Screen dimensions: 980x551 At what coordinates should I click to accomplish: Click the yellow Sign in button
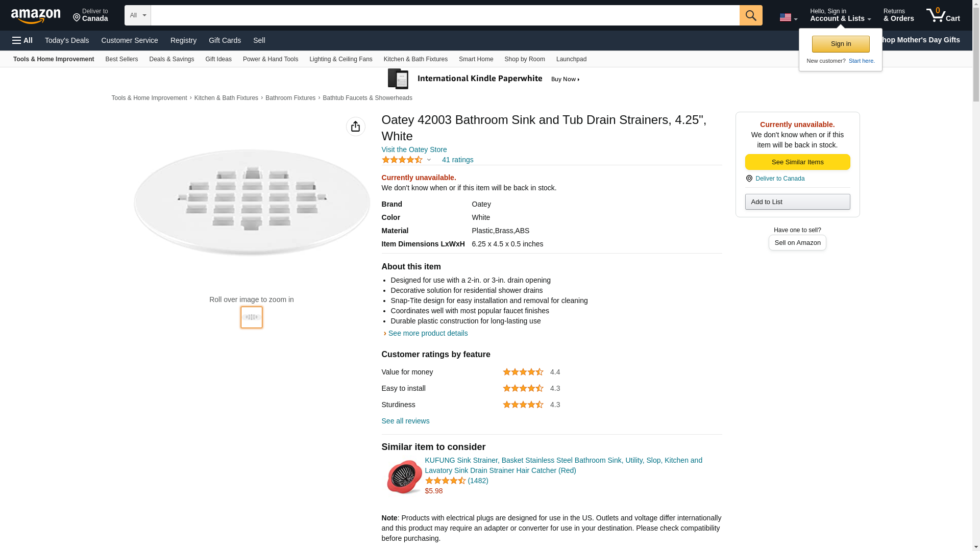[841, 44]
